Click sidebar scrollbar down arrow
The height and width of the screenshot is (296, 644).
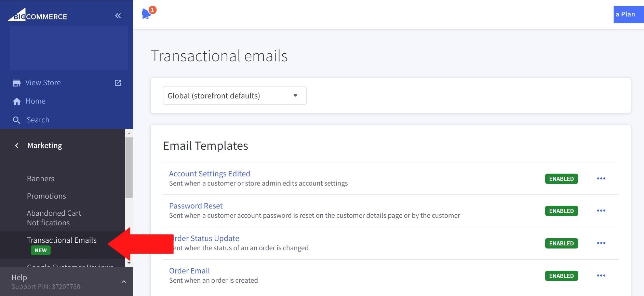(129, 263)
